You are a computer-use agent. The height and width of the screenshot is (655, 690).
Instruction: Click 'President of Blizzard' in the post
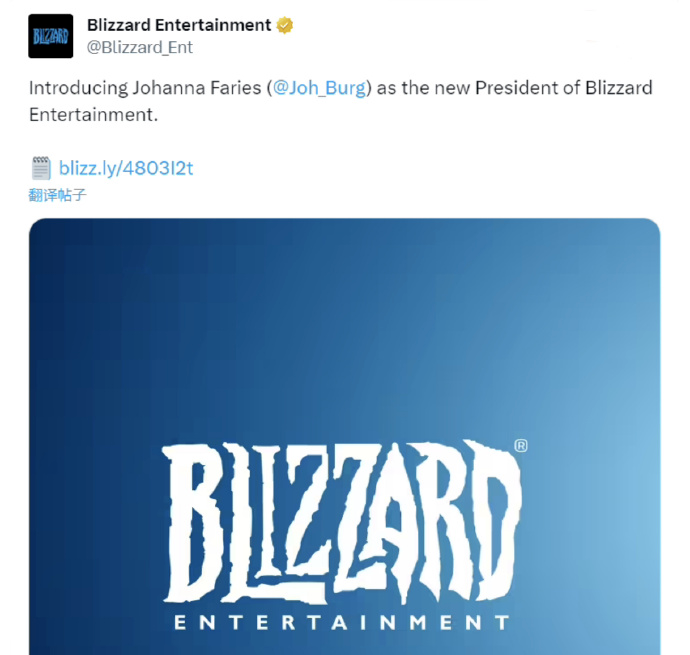(x=564, y=88)
